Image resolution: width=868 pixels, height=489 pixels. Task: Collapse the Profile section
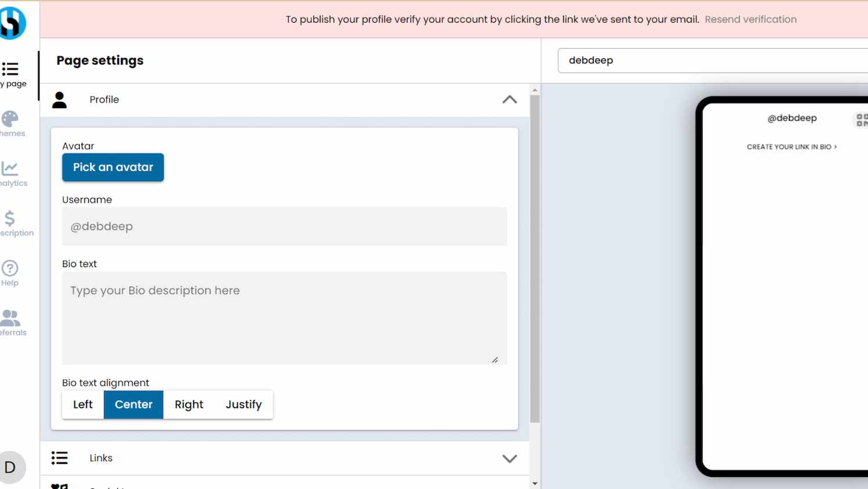pos(509,99)
